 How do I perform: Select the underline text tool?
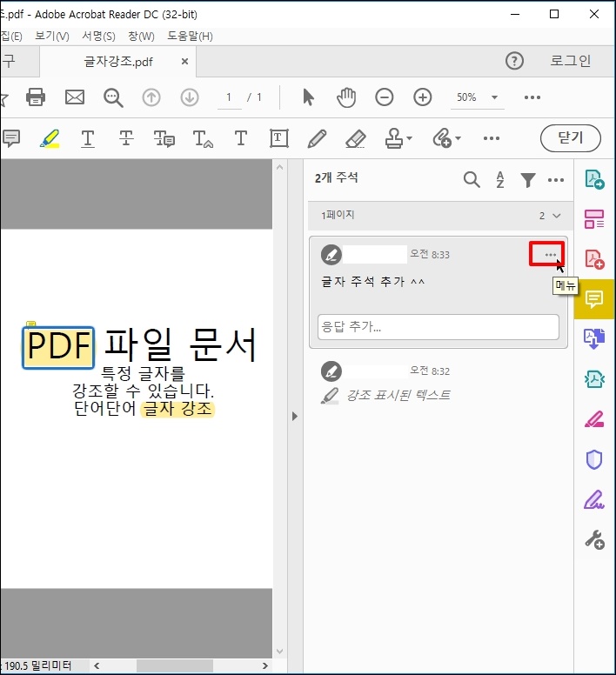tap(88, 138)
